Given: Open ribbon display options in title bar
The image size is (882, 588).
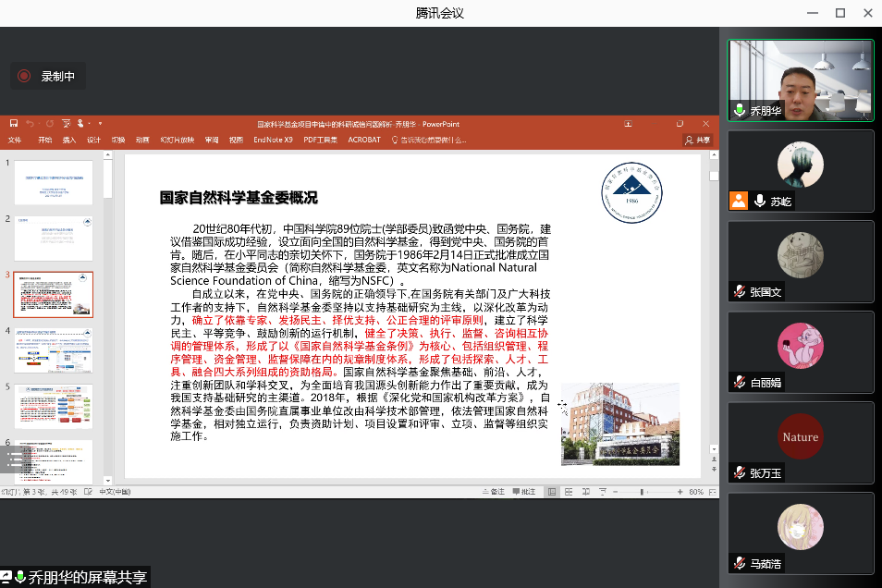Looking at the screenshot, I should [x=628, y=124].
